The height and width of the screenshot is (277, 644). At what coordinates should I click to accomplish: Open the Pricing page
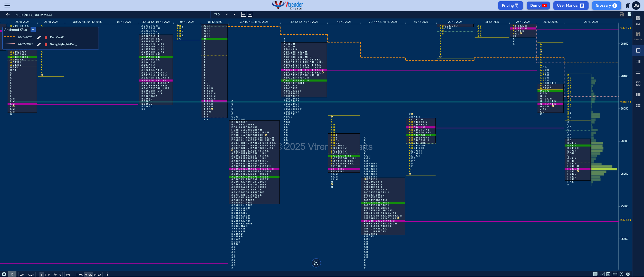510,5
